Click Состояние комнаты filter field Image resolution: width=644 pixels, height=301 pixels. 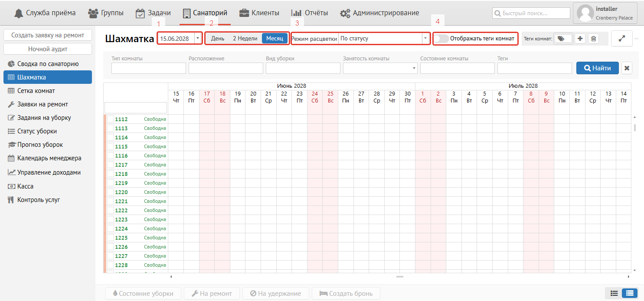point(458,68)
